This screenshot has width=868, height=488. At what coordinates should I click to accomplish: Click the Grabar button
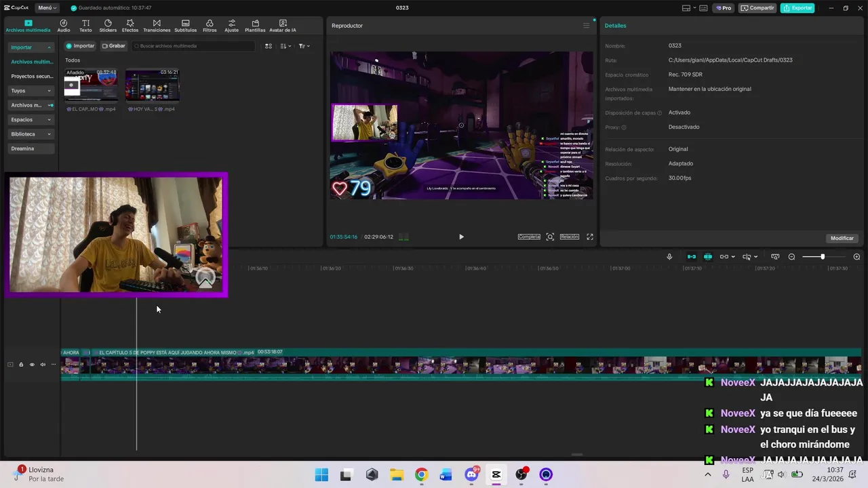(114, 46)
